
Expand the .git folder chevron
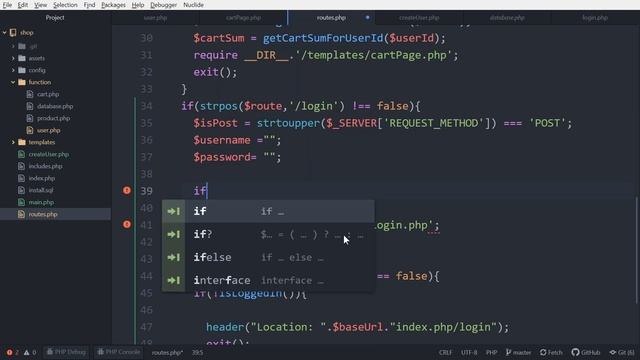point(13,46)
